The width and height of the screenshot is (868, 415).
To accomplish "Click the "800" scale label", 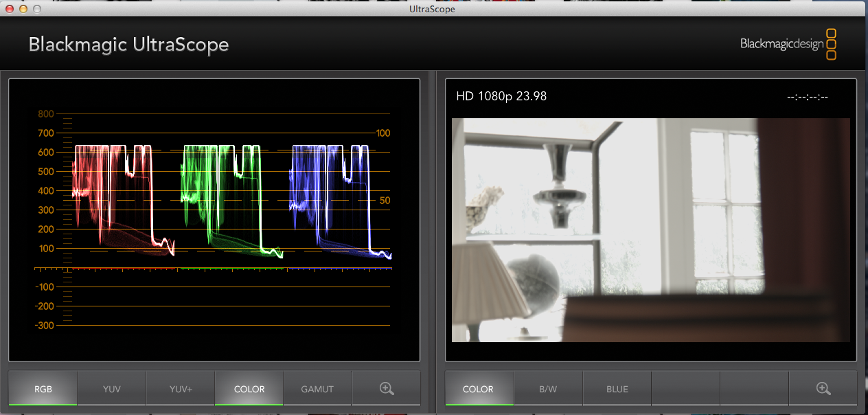I will coord(46,114).
